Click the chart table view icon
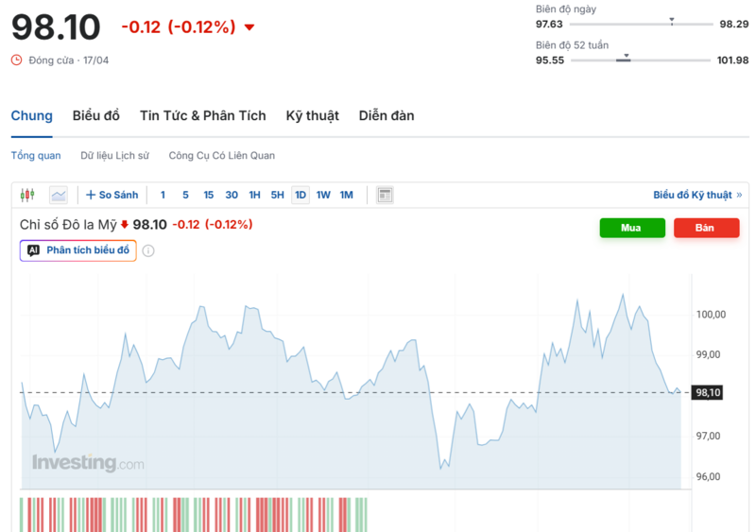The width and height of the screenshot is (756, 532). pyautogui.click(x=385, y=195)
